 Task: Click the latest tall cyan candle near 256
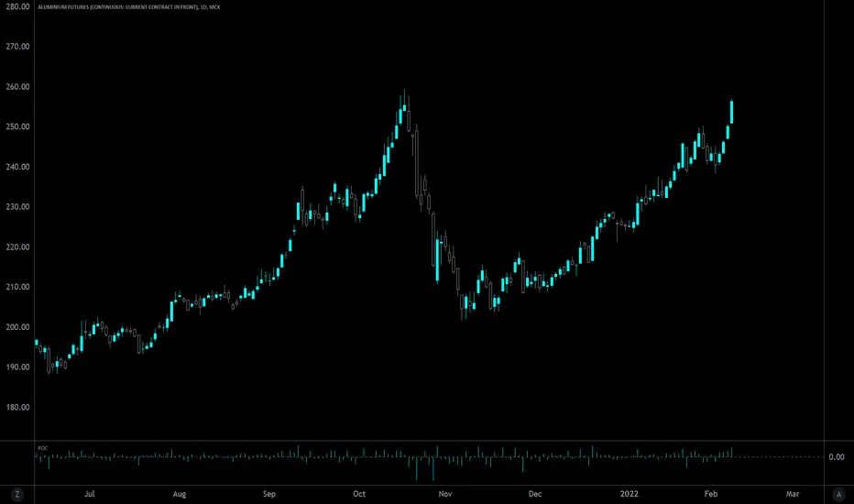[731, 112]
